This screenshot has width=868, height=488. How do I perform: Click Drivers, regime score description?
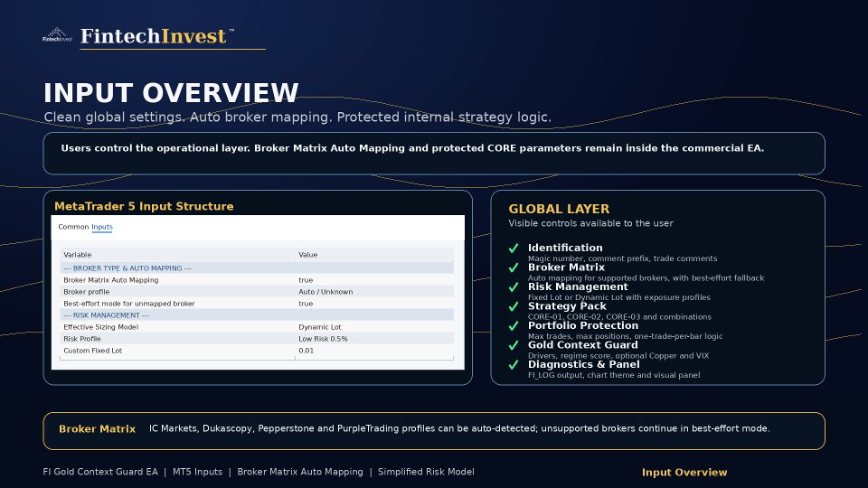click(618, 356)
